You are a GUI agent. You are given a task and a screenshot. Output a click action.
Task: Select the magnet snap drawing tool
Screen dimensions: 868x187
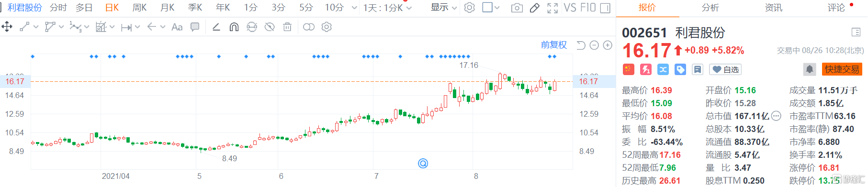click(x=234, y=27)
